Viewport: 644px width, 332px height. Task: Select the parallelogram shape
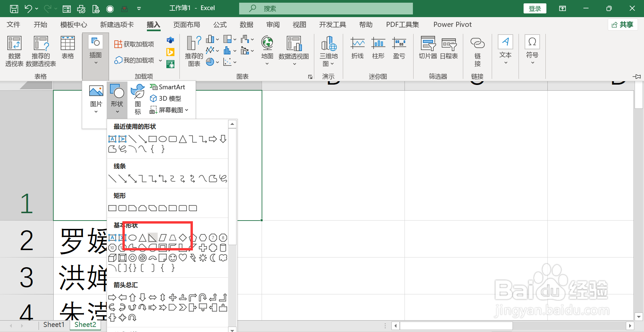click(x=163, y=238)
